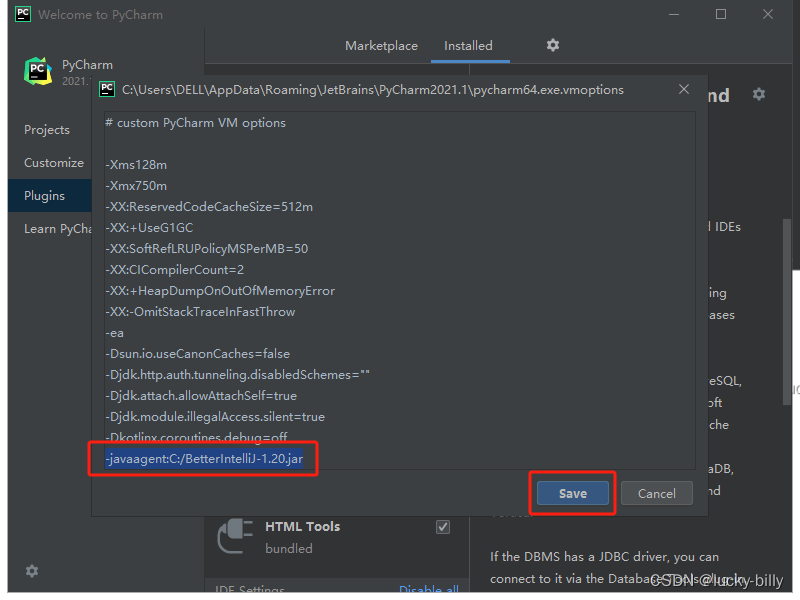Close the Welcome to PyCharm window
This screenshot has height=600, width=800.
coord(768,14)
